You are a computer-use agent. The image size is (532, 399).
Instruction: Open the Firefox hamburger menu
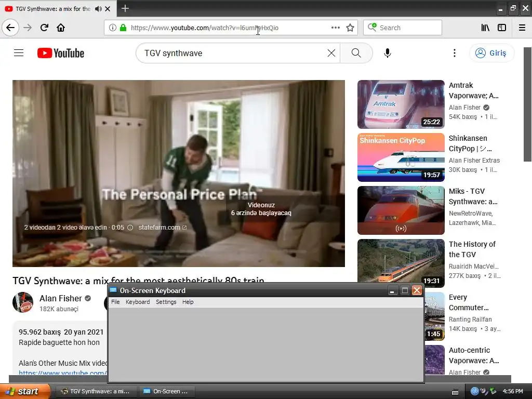point(522,28)
